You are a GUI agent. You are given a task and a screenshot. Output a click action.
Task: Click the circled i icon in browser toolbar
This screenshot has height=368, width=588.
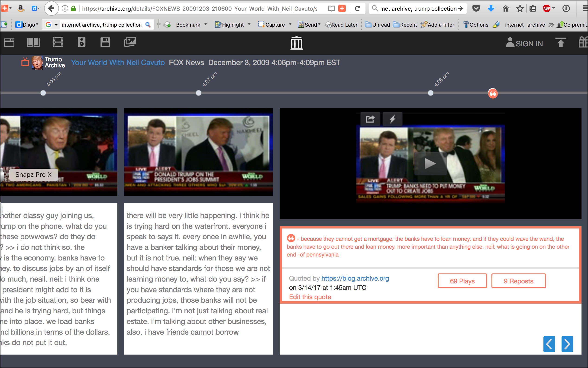coord(566,9)
